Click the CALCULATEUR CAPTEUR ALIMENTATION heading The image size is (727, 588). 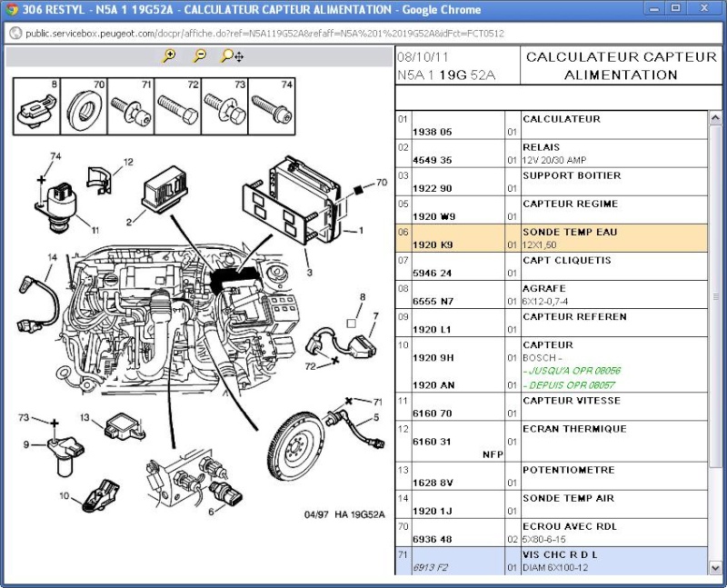click(622, 65)
